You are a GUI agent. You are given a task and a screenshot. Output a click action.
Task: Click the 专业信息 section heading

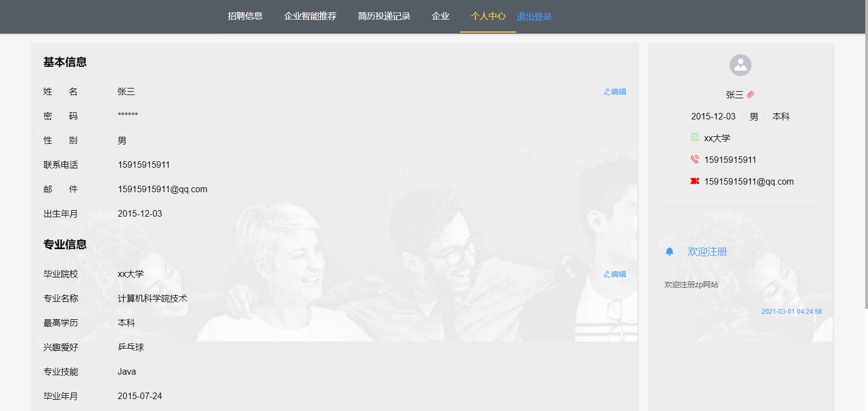65,245
